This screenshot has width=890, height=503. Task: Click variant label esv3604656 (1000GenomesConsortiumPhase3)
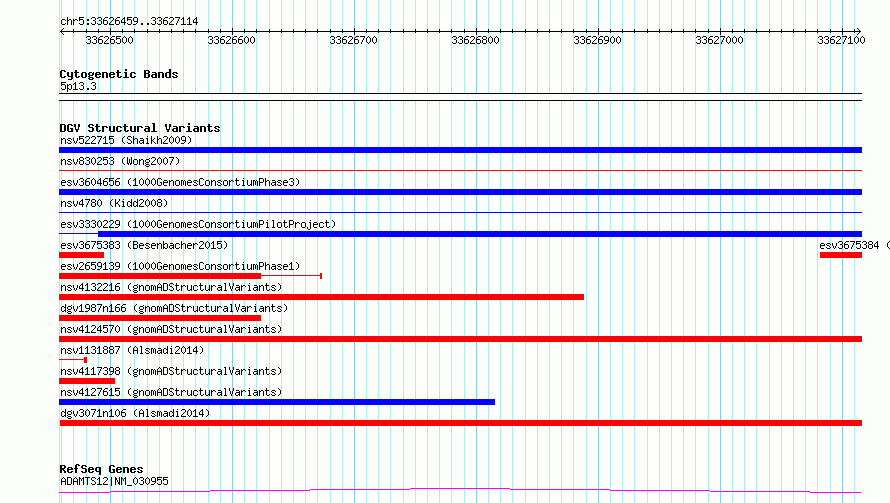coord(180,182)
